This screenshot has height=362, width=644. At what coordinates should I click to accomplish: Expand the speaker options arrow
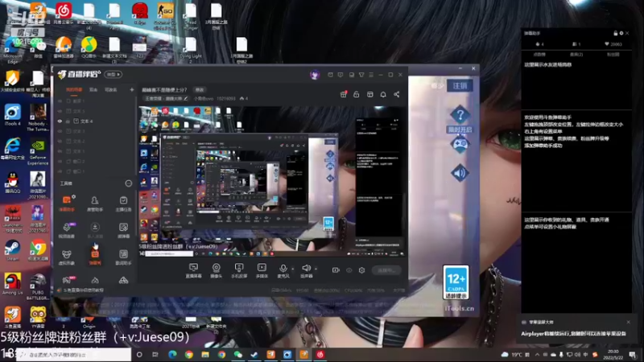point(316,269)
